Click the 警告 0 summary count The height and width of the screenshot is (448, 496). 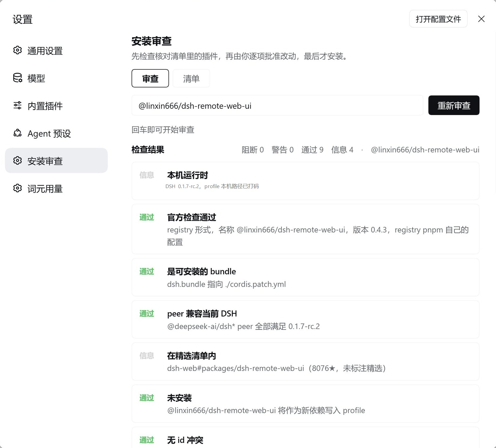[x=282, y=150]
